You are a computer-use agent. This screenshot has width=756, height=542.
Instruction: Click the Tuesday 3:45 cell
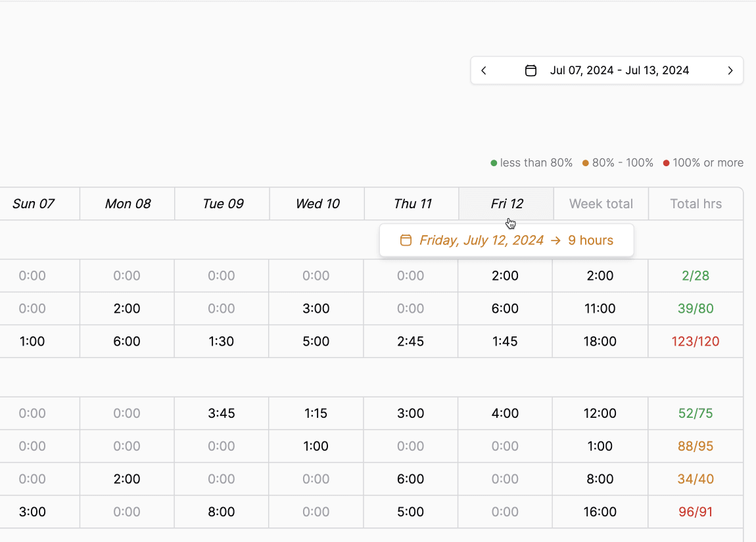tap(222, 413)
